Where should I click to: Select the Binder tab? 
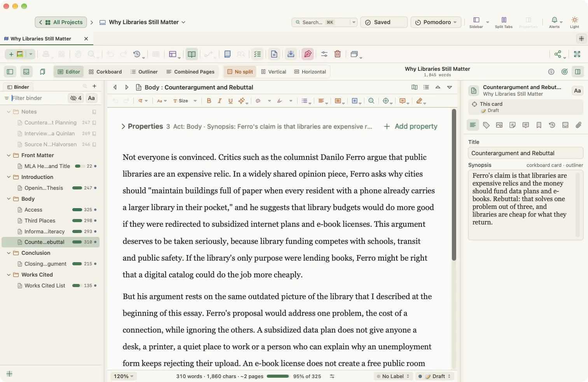tap(18, 87)
